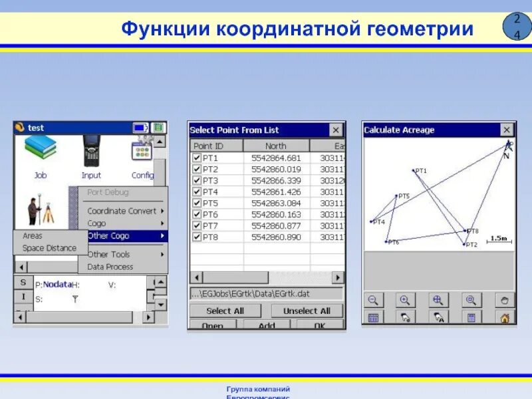Uncheck the PT1 checkbox
Screen dimensions: 532x399
(196, 158)
